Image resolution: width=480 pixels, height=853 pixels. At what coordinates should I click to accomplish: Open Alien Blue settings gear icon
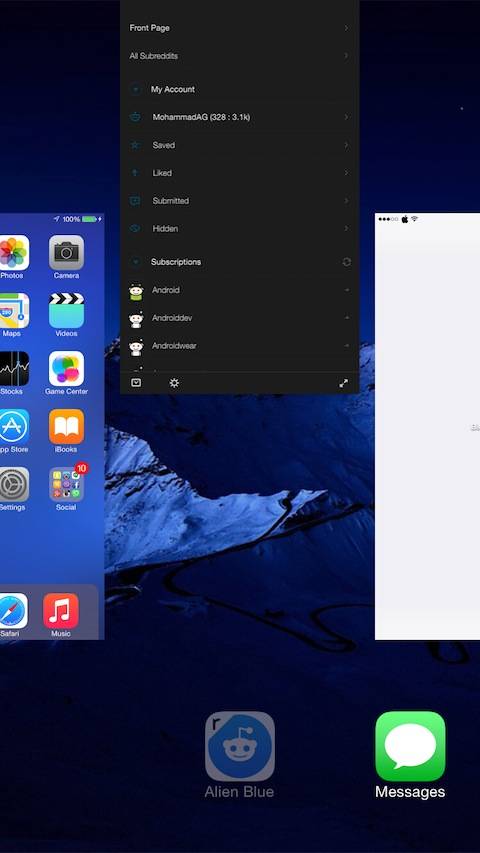click(174, 383)
